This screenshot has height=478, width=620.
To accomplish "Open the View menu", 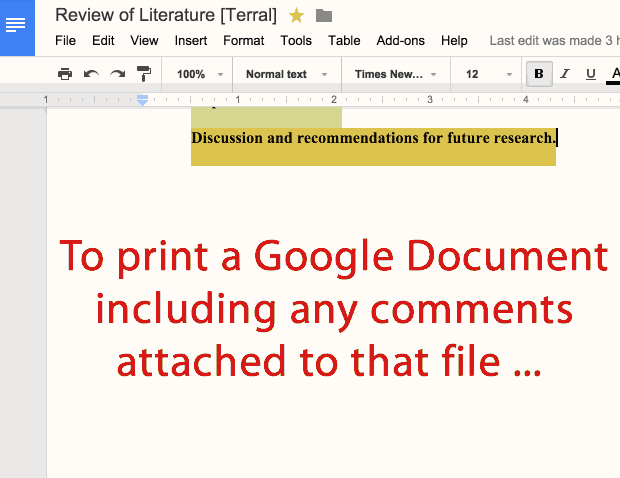I will point(144,40).
